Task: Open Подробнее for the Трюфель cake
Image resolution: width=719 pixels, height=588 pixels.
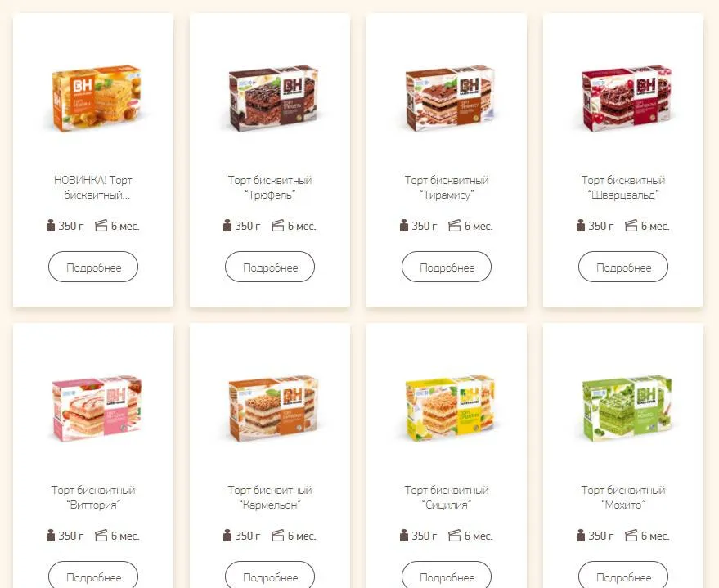Action: (270, 267)
